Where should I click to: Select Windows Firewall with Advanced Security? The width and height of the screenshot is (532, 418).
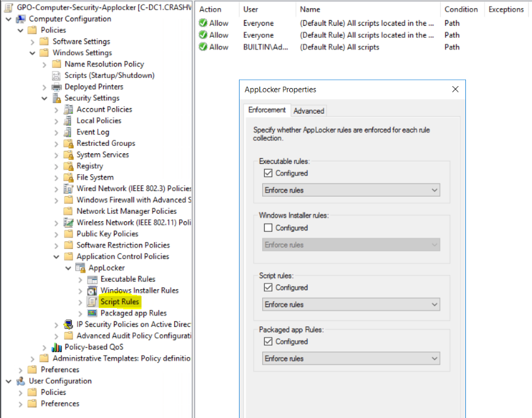click(134, 200)
